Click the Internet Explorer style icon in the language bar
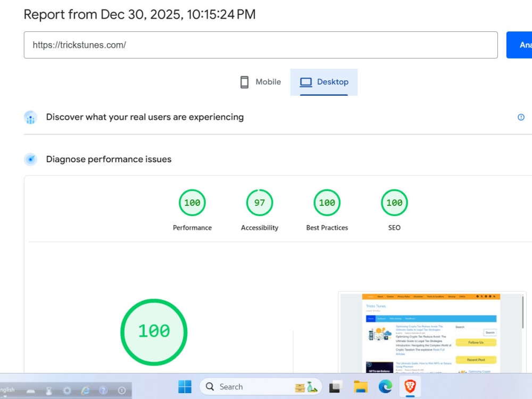The width and height of the screenshot is (532, 399). pos(86,390)
